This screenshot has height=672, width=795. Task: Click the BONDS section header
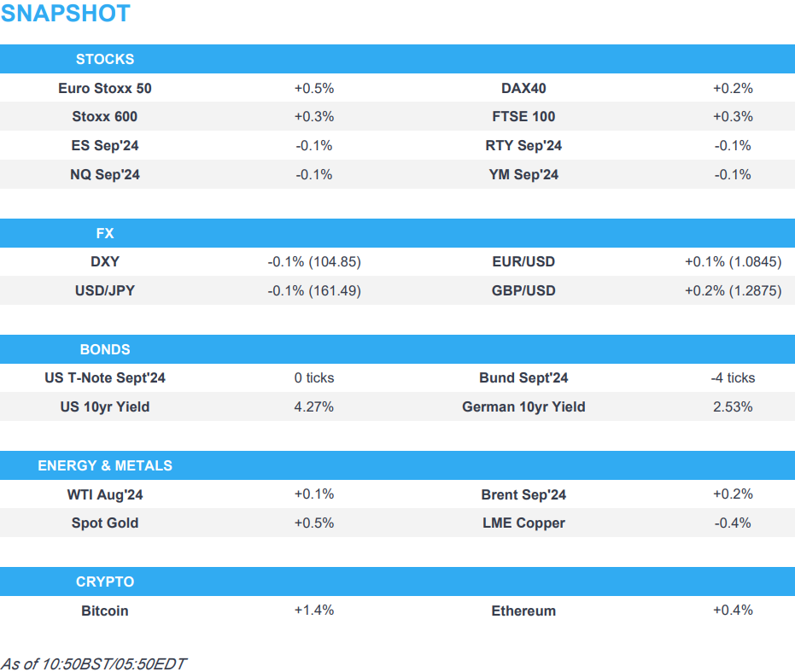105,349
